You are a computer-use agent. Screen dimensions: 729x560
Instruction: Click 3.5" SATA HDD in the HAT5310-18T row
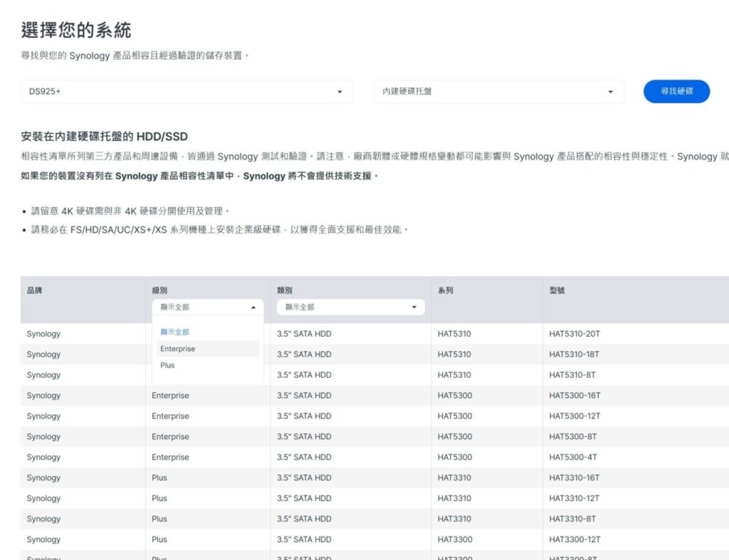(x=304, y=354)
